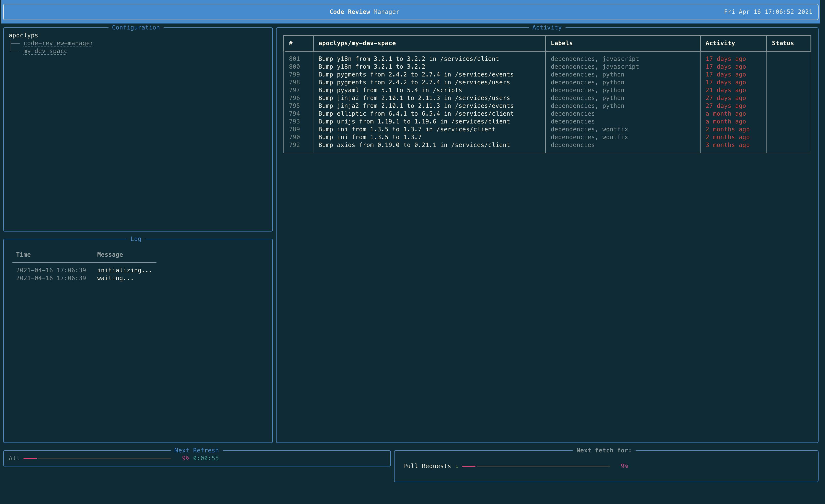
Task: Click the initializing... log message
Action: [124, 270]
